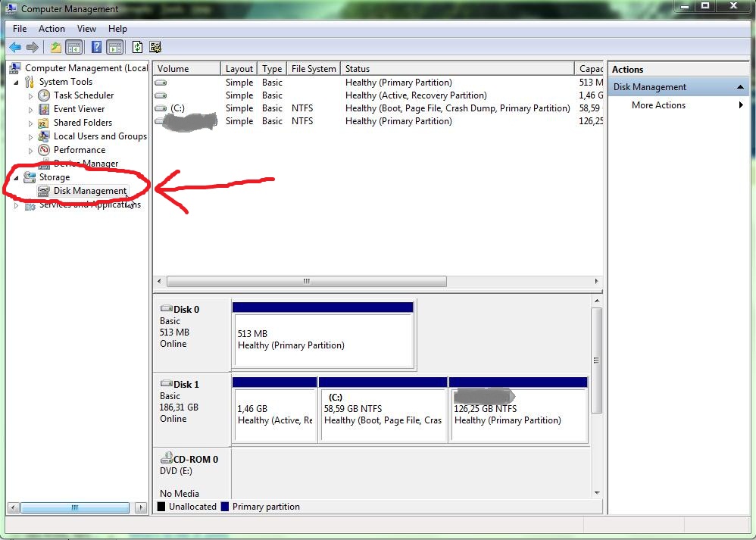Sort by the Layout column header
Viewport: 756px width, 540px height.
tap(239, 68)
